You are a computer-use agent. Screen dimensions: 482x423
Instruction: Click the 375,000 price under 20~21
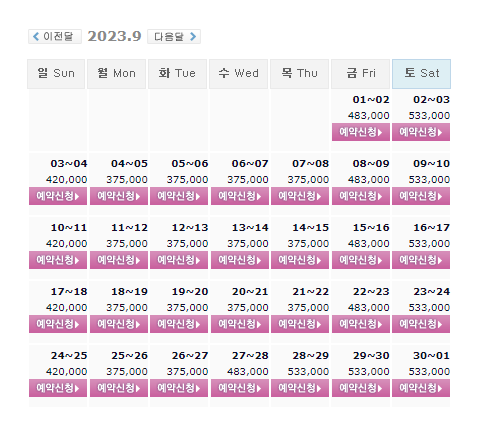click(x=248, y=308)
